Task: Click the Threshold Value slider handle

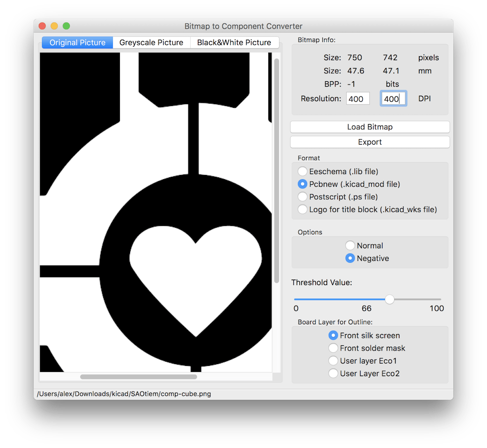Action: coord(390,299)
